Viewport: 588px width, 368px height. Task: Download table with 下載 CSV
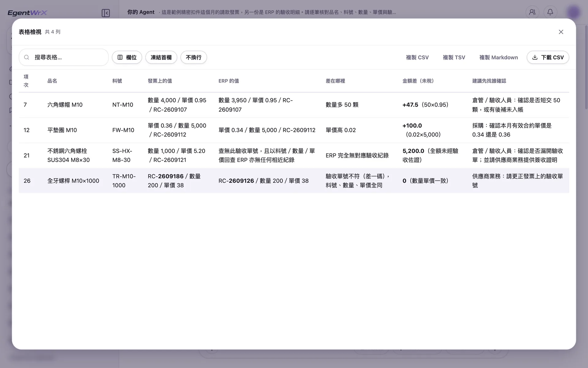[548, 57]
